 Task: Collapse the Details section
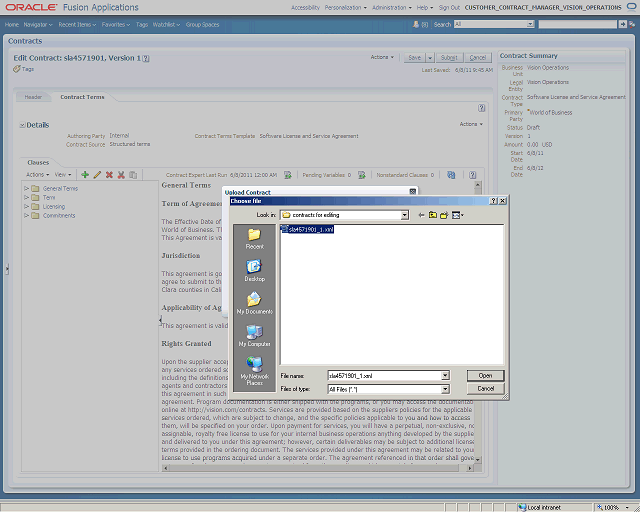[22, 125]
